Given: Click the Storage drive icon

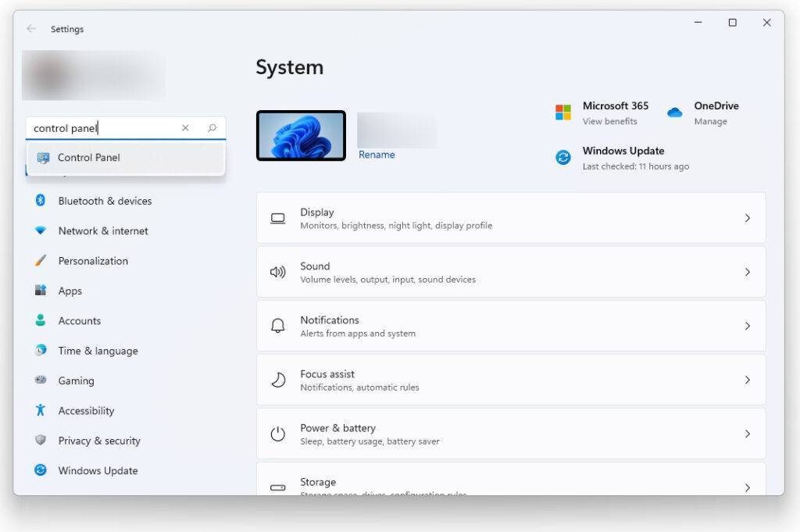Looking at the screenshot, I should pyautogui.click(x=277, y=487).
